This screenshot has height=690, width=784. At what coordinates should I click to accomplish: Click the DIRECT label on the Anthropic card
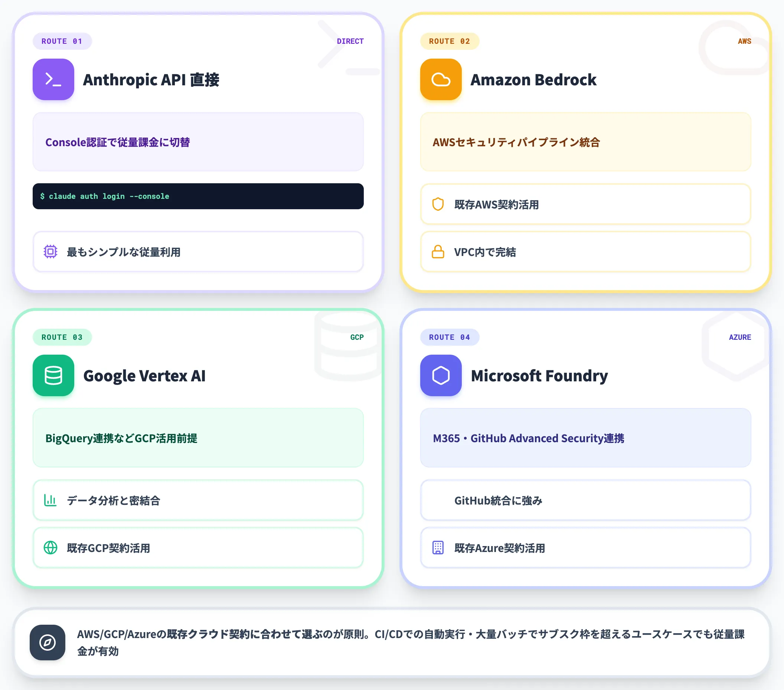click(350, 41)
